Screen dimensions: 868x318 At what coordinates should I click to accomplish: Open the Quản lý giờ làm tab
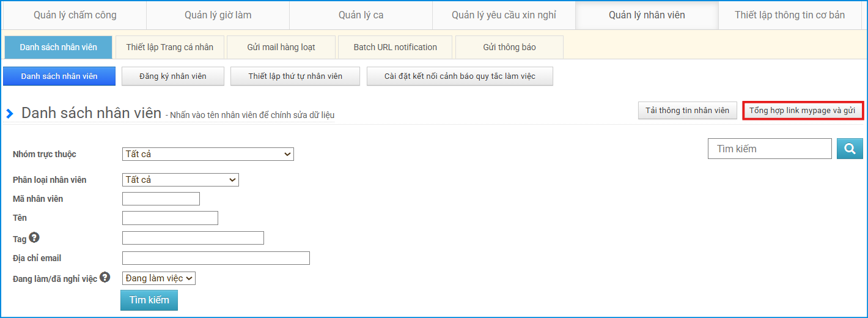point(218,15)
